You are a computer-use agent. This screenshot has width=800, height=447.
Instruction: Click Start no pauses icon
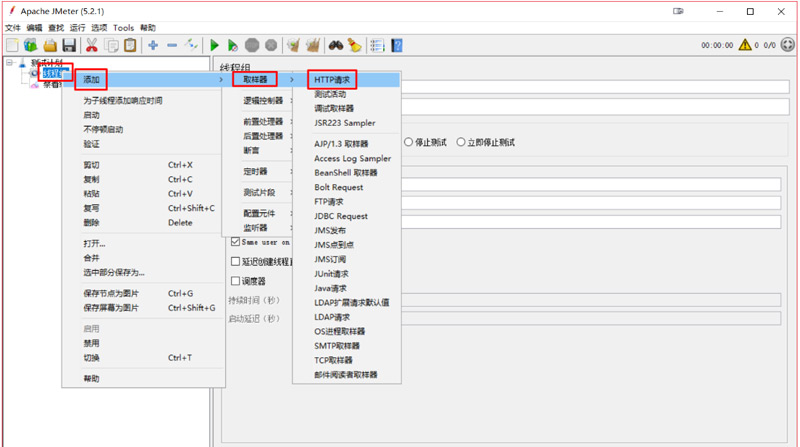pyautogui.click(x=233, y=45)
